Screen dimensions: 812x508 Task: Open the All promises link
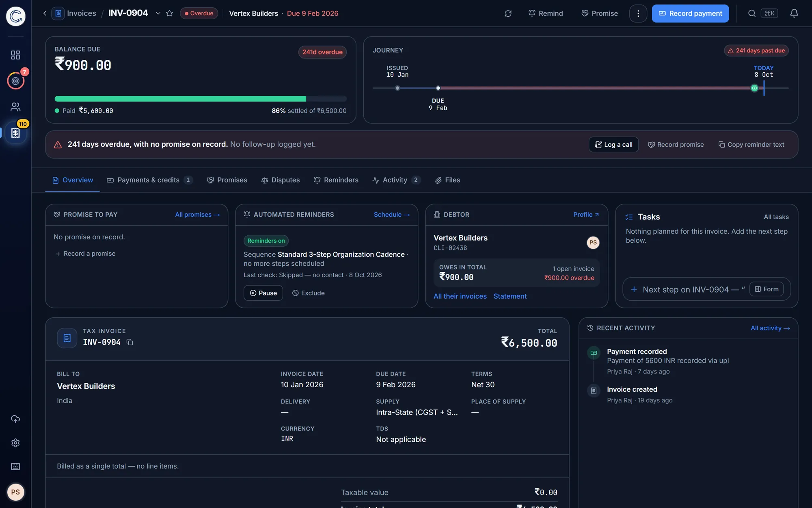tap(197, 215)
